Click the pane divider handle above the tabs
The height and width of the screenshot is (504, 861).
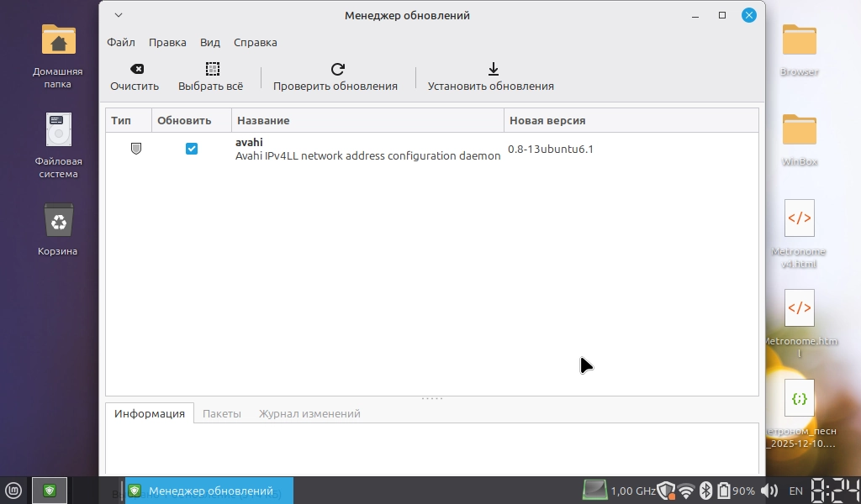click(432, 399)
